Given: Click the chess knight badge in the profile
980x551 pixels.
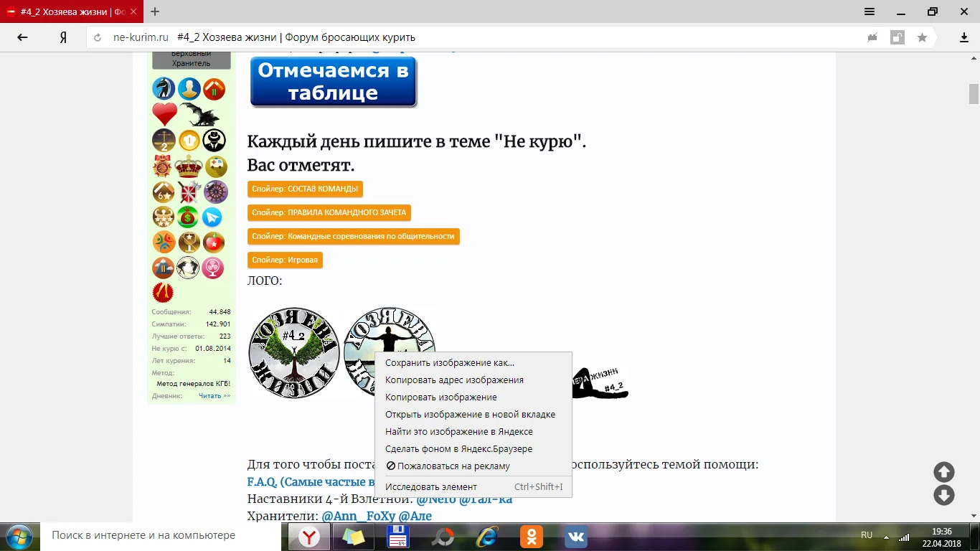Looking at the screenshot, I should [164, 89].
